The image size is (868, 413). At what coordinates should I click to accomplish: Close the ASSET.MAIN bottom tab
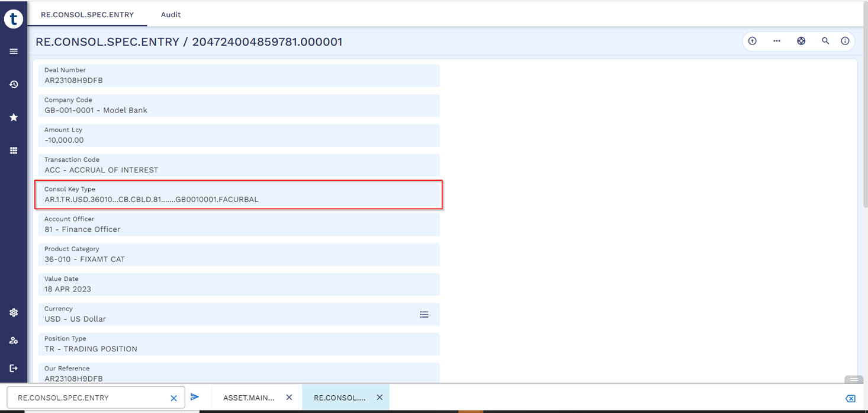click(289, 398)
